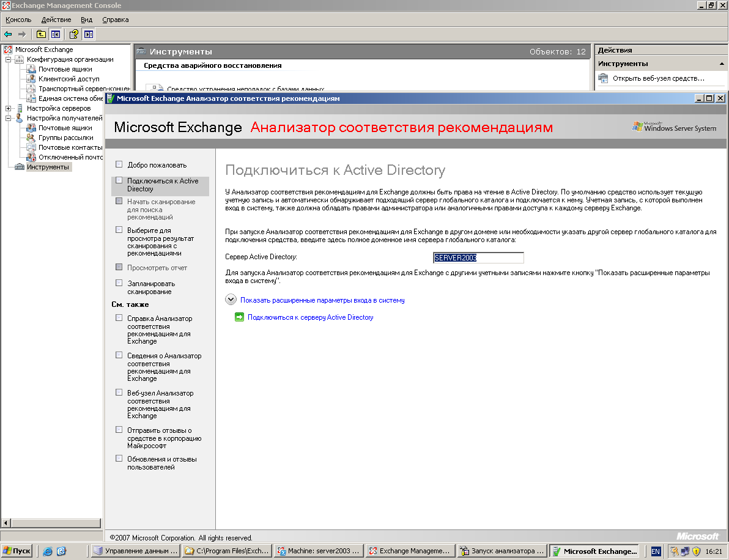The width and height of the screenshot is (729, 560).
Task: Click the green arrow connect icon
Action: click(x=240, y=317)
